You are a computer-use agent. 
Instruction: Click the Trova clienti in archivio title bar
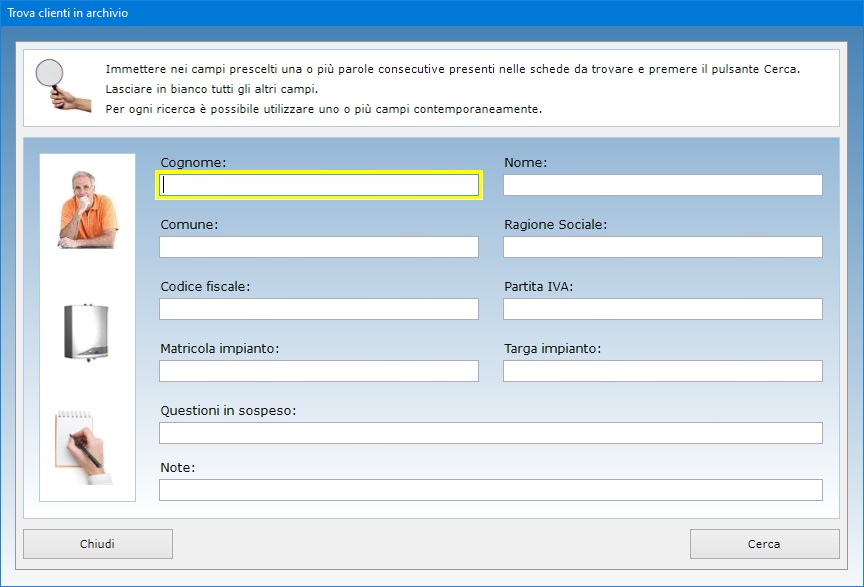pyautogui.click(x=432, y=13)
